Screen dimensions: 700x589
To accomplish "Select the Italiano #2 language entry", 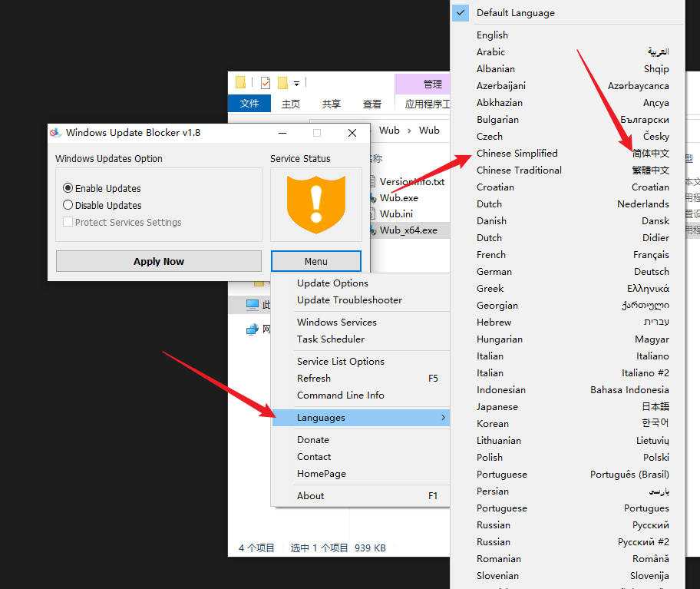I will 567,373.
